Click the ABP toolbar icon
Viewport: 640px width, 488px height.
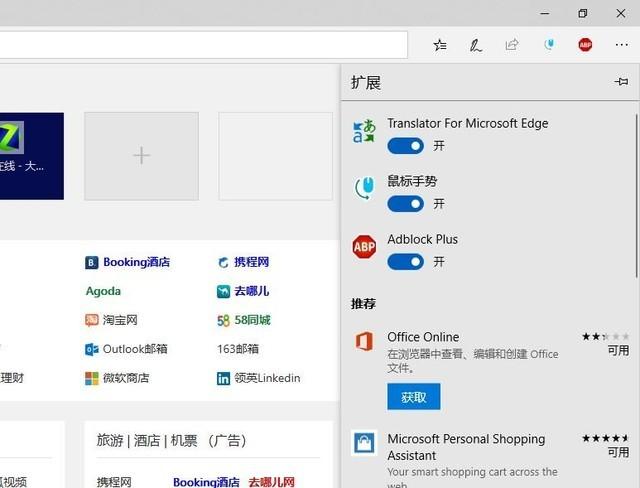pyautogui.click(x=585, y=44)
